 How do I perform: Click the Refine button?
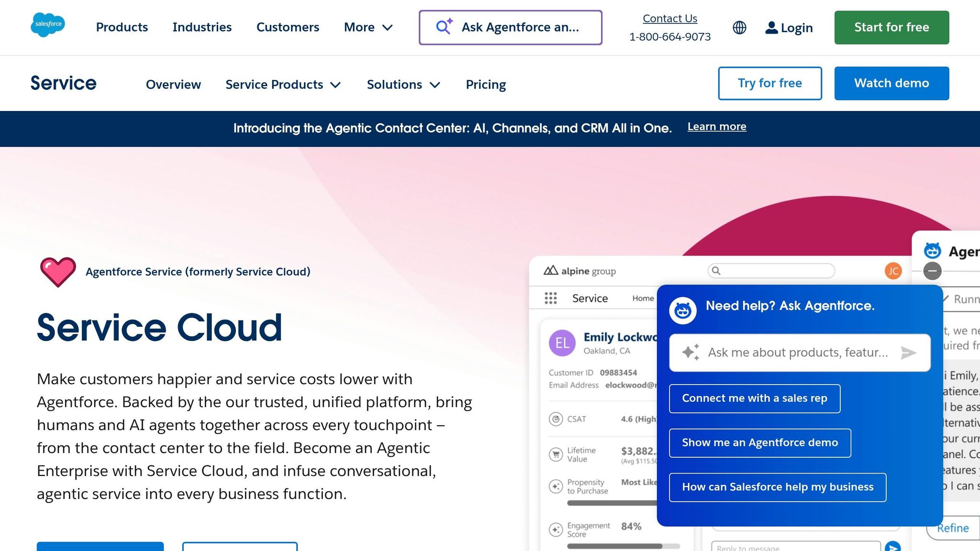coord(953,528)
